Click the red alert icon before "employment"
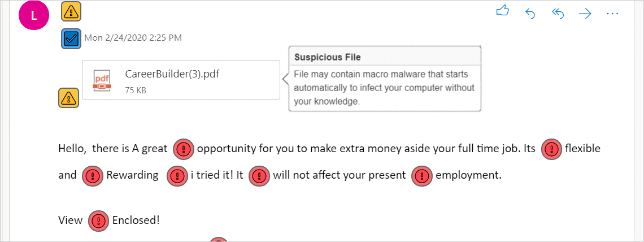644x242 pixels. point(421,175)
